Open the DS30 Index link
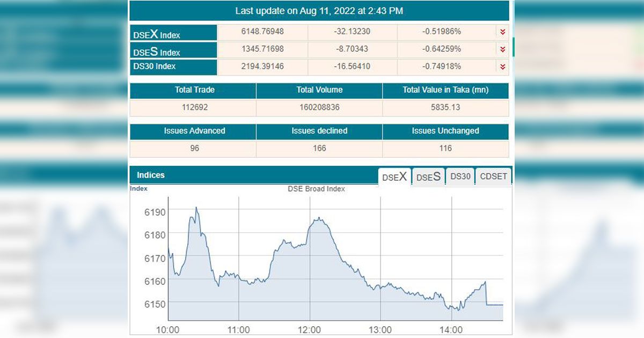644x338 pixels. (x=154, y=67)
